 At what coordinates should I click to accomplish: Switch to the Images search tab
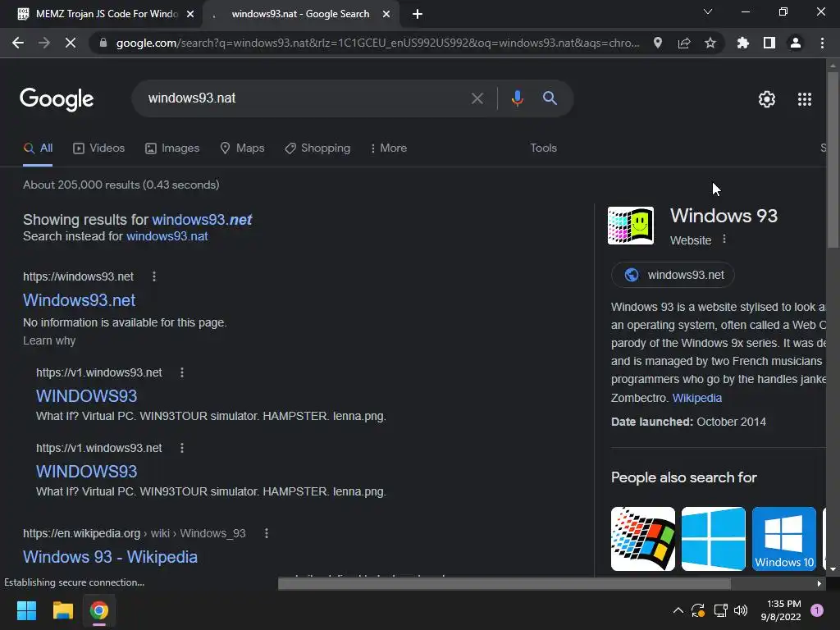pos(172,148)
